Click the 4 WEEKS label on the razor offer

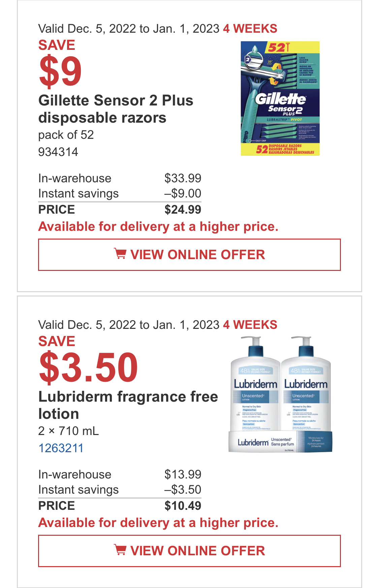click(250, 29)
